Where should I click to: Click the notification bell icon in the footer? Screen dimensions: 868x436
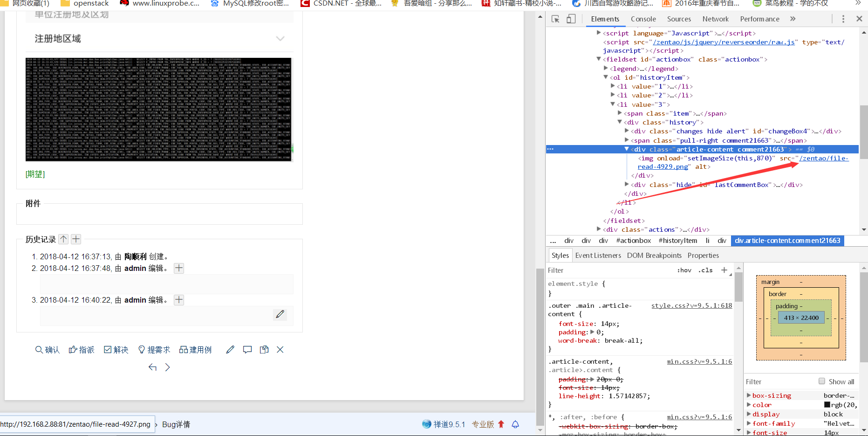coord(515,424)
